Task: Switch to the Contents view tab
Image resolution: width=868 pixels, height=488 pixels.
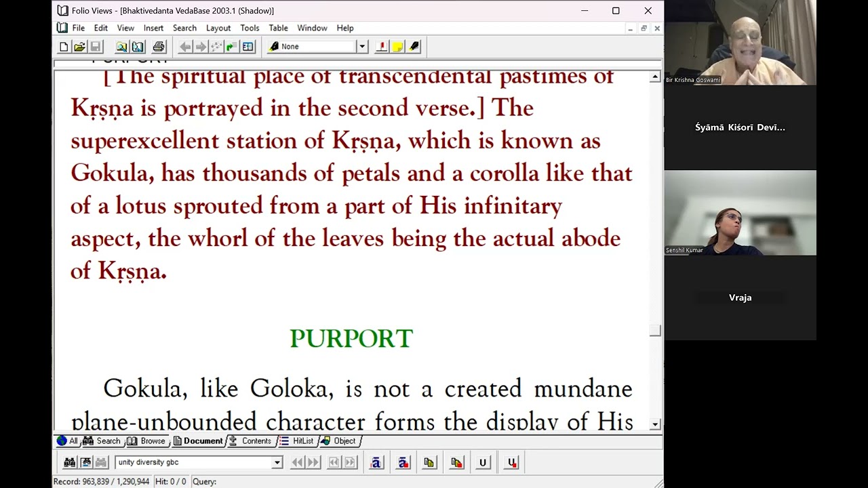Action: [x=251, y=441]
